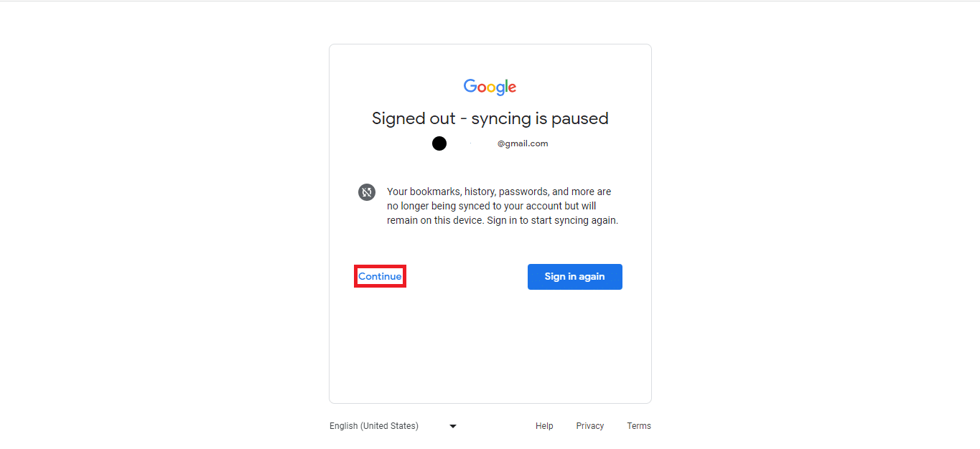Click the empty space below Continue link
980x449 pixels.
[380, 337]
